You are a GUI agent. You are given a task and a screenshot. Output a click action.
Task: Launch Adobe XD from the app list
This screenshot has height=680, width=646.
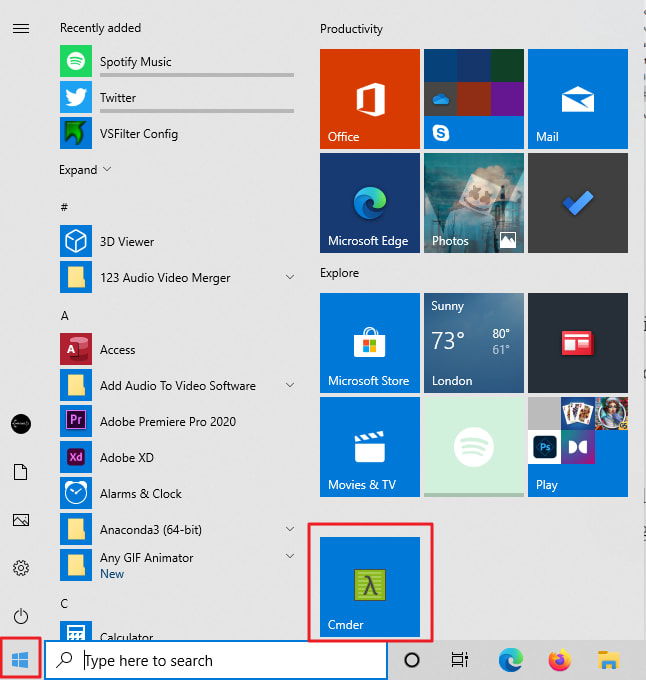click(x=177, y=457)
